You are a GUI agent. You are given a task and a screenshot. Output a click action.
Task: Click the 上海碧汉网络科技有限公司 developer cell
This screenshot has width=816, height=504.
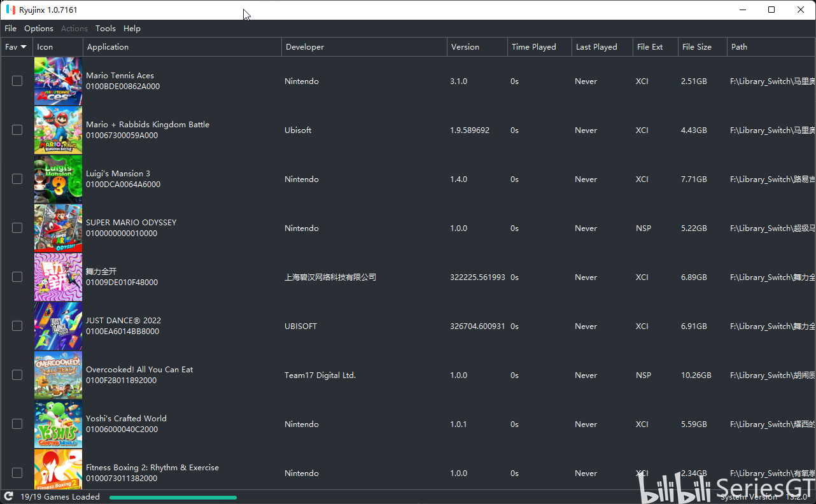tap(330, 277)
